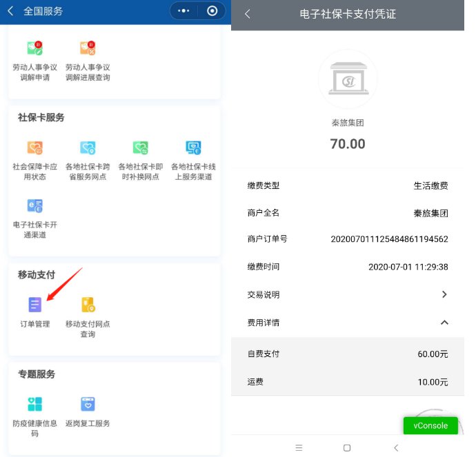This screenshot has height=457, width=476.
Task: Open the 各地社保卡跨省服务网点 icon
Action: [88, 148]
